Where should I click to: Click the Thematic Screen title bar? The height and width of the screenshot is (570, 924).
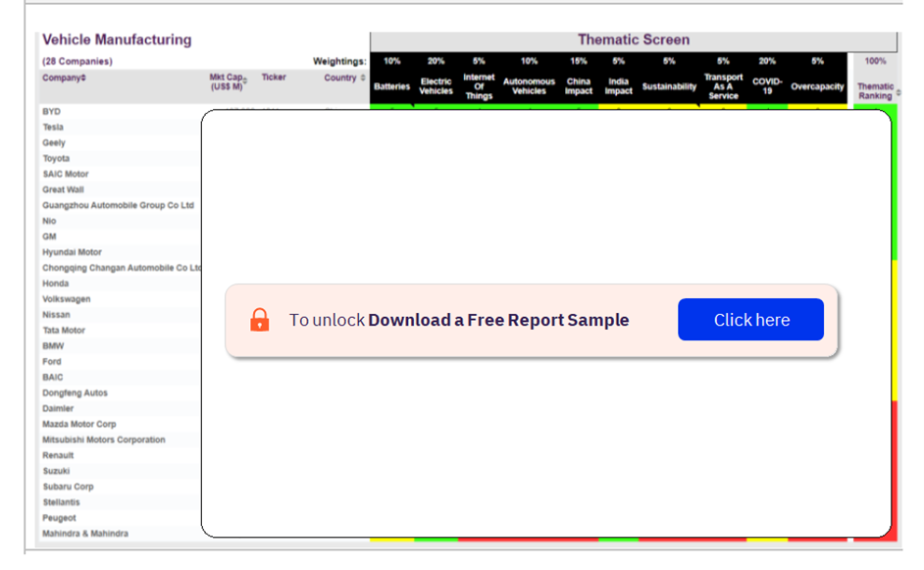[634, 40]
